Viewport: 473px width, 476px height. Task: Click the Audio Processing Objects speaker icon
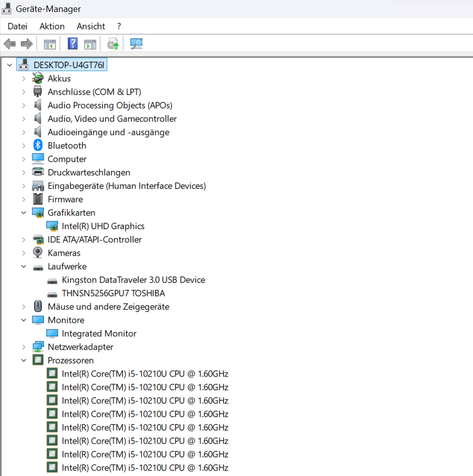pyautogui.click(x=38, y=105)
